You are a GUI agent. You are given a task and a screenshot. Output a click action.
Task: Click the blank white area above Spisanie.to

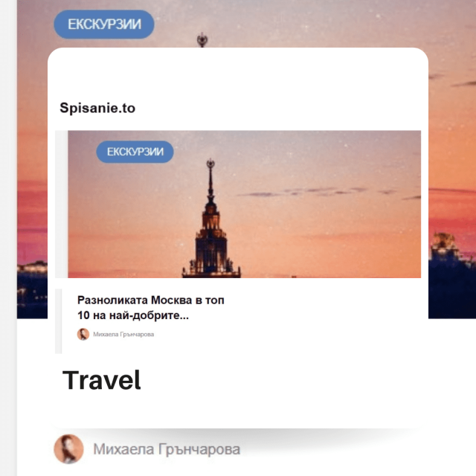coord(238,73)
